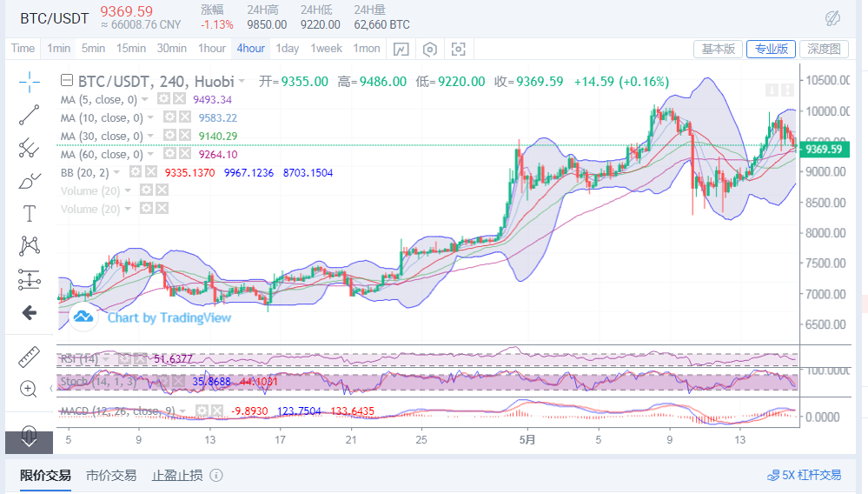Open the 5X 杠杆交易 link
Screen dimensions: 868x494
tap(804, 475)
